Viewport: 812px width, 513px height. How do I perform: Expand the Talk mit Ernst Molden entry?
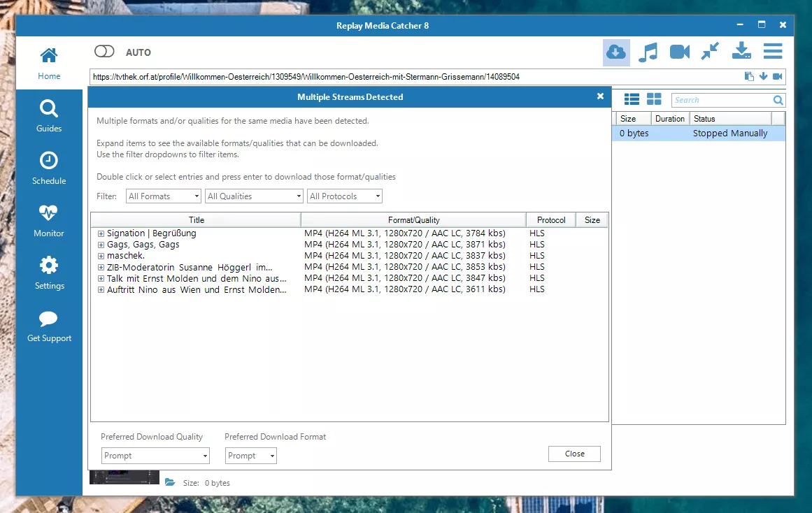click(x=101, y=278)
